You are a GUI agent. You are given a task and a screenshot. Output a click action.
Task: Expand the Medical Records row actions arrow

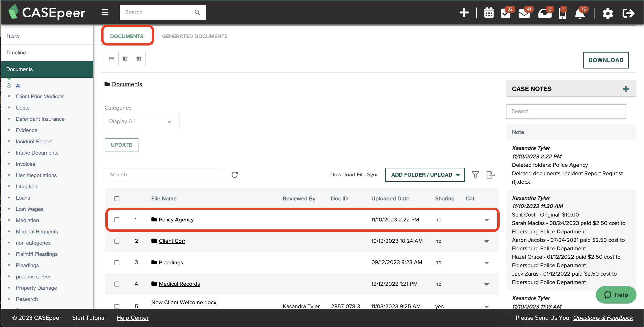tap(487, 284)
